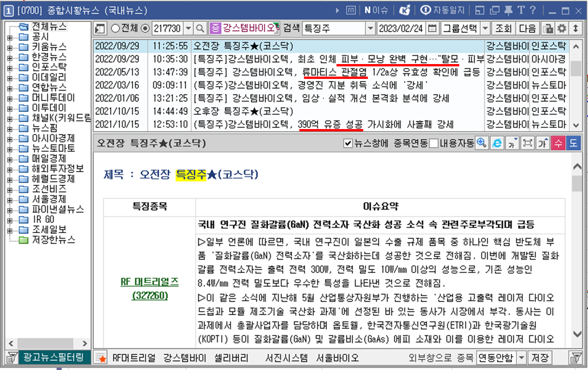Click the small play arrow in title bar
This screenshot has width=588, height=370.
338,10
